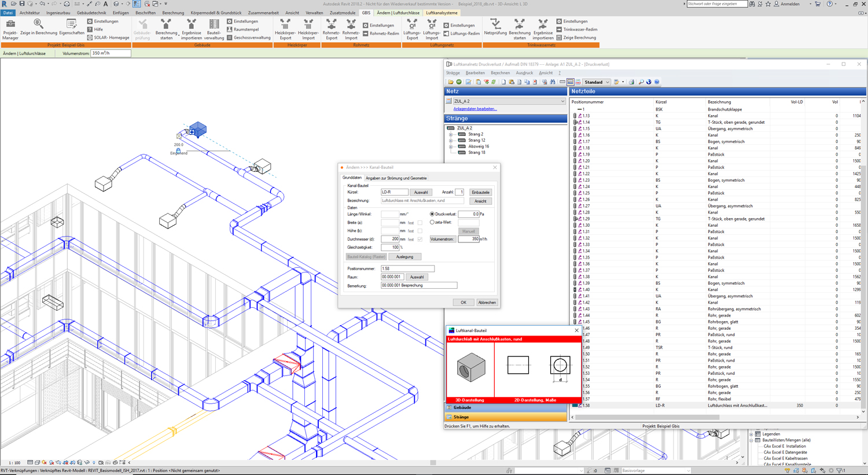Click Heizkörper-Export in the ribbon
This screenshot has width=868, height=475.
(x=285, y=30)
